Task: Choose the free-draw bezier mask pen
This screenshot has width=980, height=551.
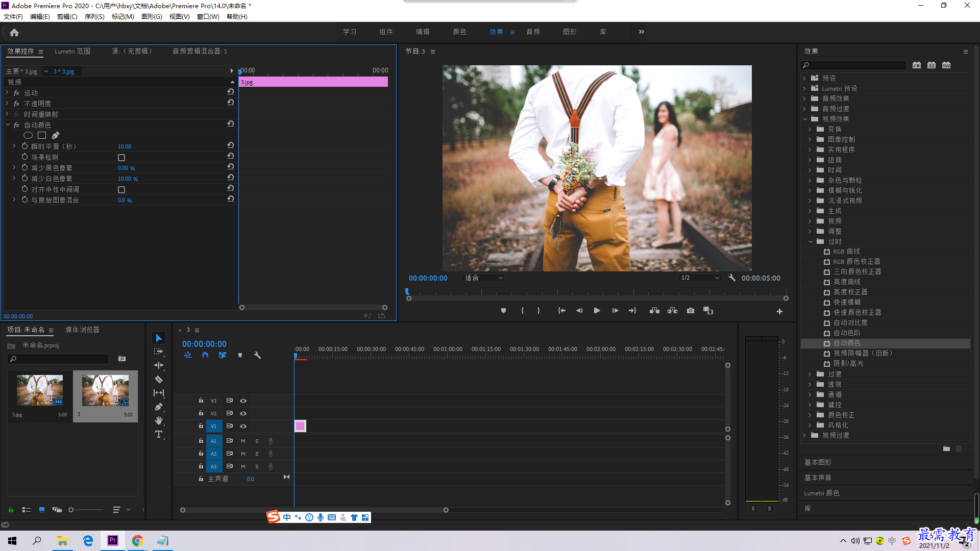Action: pyautogui.click(x=56, y=135)
